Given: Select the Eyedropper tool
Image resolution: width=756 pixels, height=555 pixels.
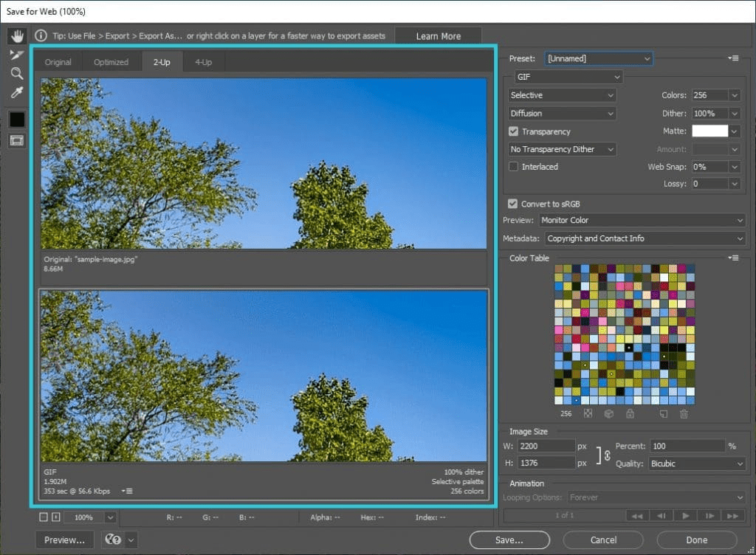Looking at the screenshot, I should point(17,92).
